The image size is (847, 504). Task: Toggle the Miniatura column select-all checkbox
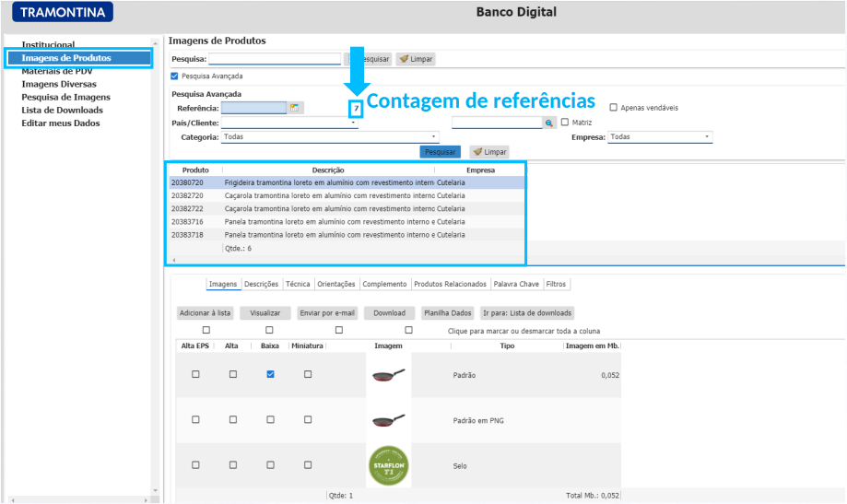pyautogui.click(x=409, y=330)
